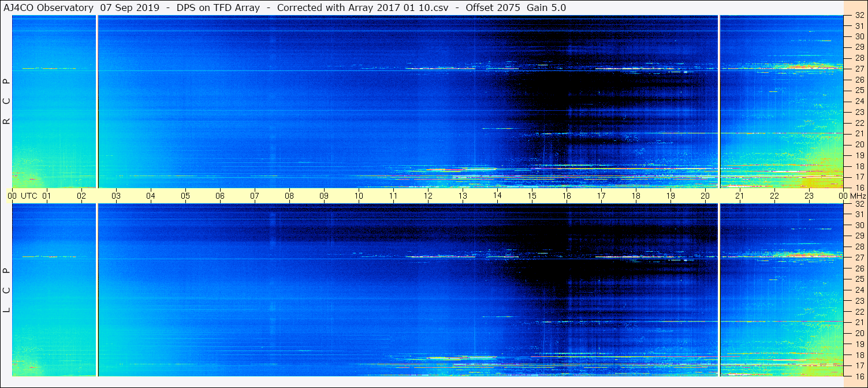Click hour 21 on the UTC time axis
868x388 pixels.
coord(740,196)
